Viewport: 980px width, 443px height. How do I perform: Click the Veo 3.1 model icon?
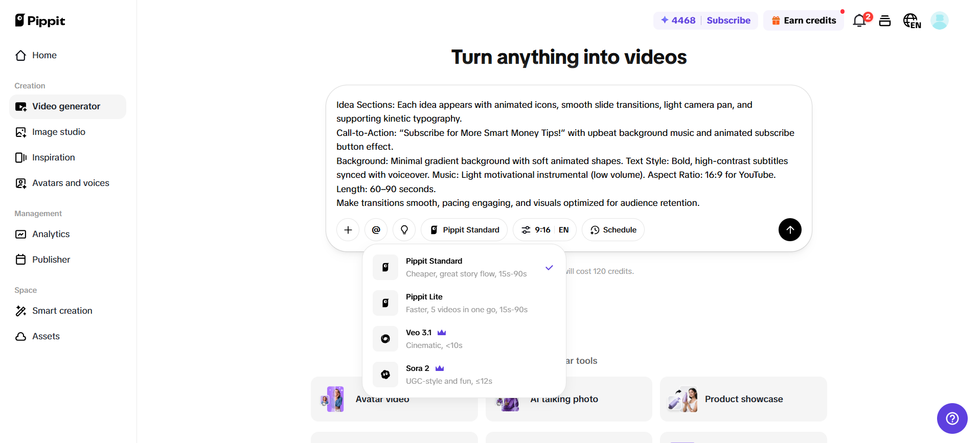point(385,339)
